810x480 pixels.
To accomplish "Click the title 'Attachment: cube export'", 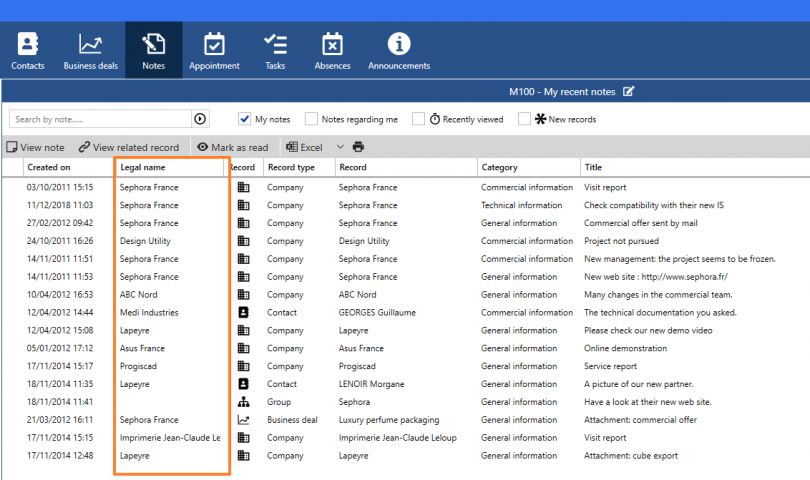I will pyautogui.click(x=631, y=456).
